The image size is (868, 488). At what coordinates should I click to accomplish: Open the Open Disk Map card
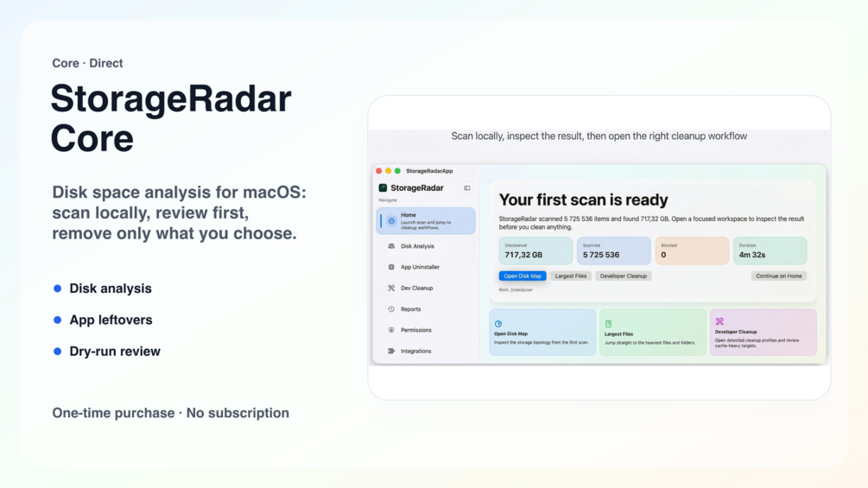click(542, 333)
